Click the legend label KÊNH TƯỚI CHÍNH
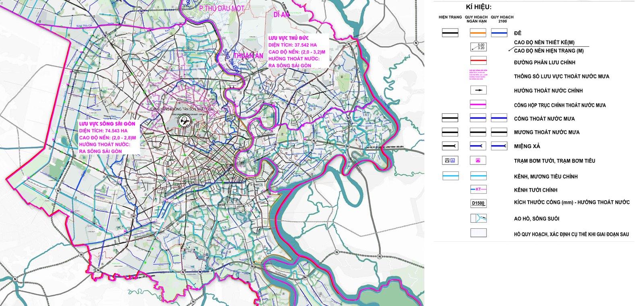644x306 pixels. click(535, 190)
